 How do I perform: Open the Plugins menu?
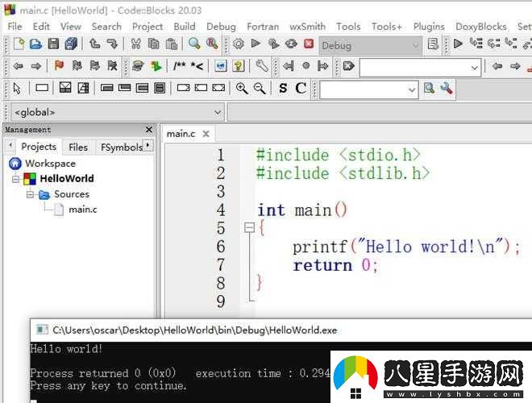[x=429, y=27]
